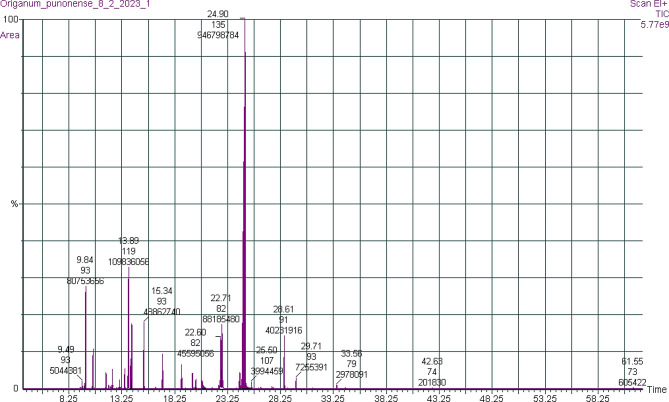This screenshot has height=402, width=669.
Task: Click the 22.71 peak annotation
Action: 221,298
